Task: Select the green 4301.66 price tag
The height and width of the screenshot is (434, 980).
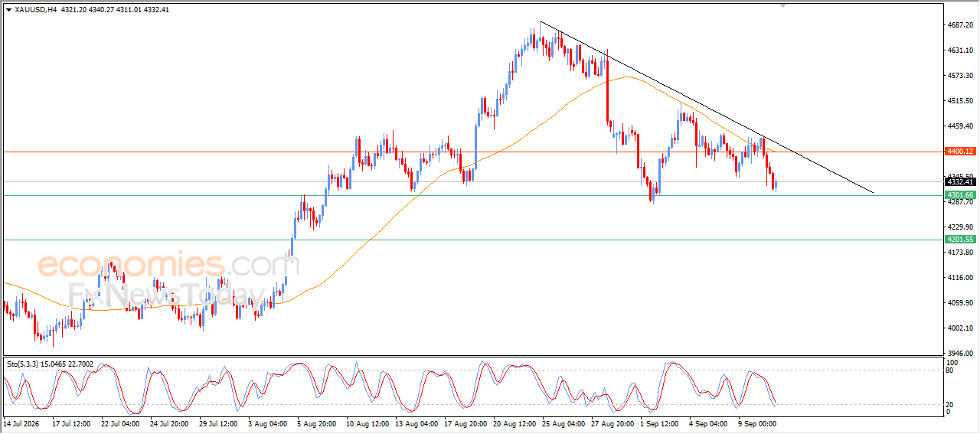Action: (960, 195)
